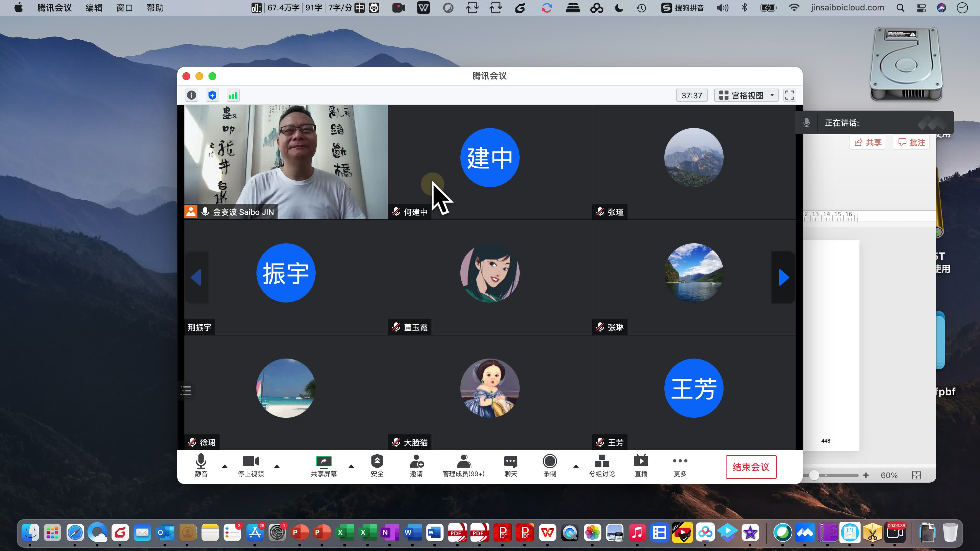Image resolution: width=980 pixels, height=551 pixels.
Task: Open Finder from the Dock
Action: [x=30, y=532]
